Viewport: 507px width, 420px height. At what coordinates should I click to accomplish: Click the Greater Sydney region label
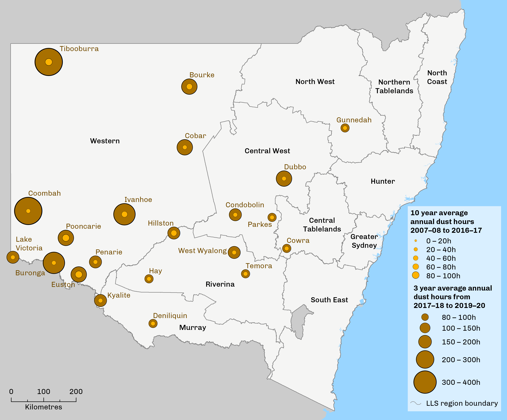(x=364, y=241)
